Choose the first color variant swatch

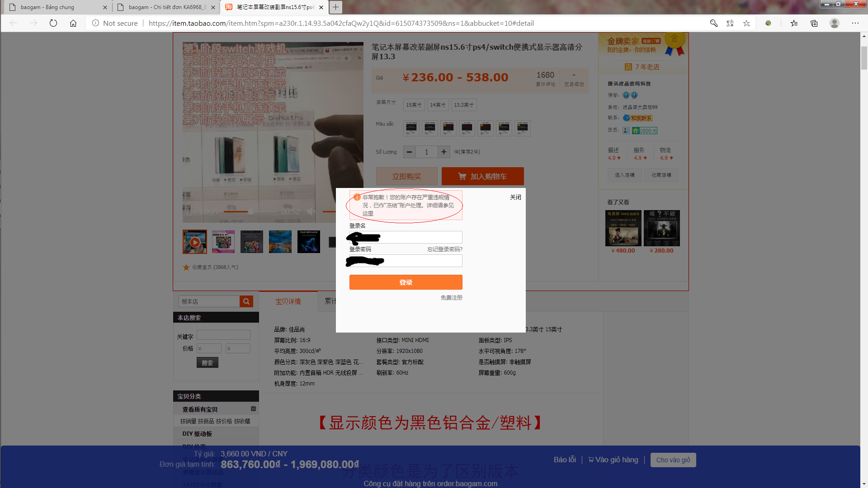(x=411, y=128)
